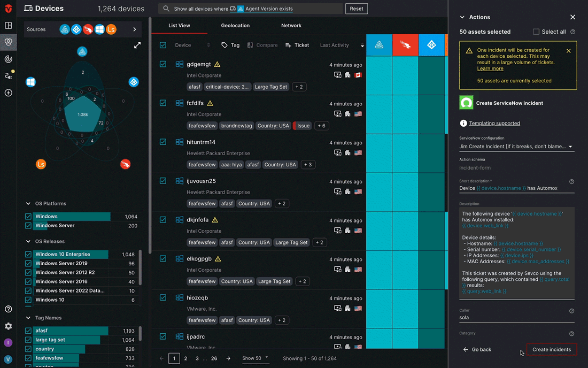Click the Caller input field containing sola
This screenshot has width=588, height=368.
517,317
